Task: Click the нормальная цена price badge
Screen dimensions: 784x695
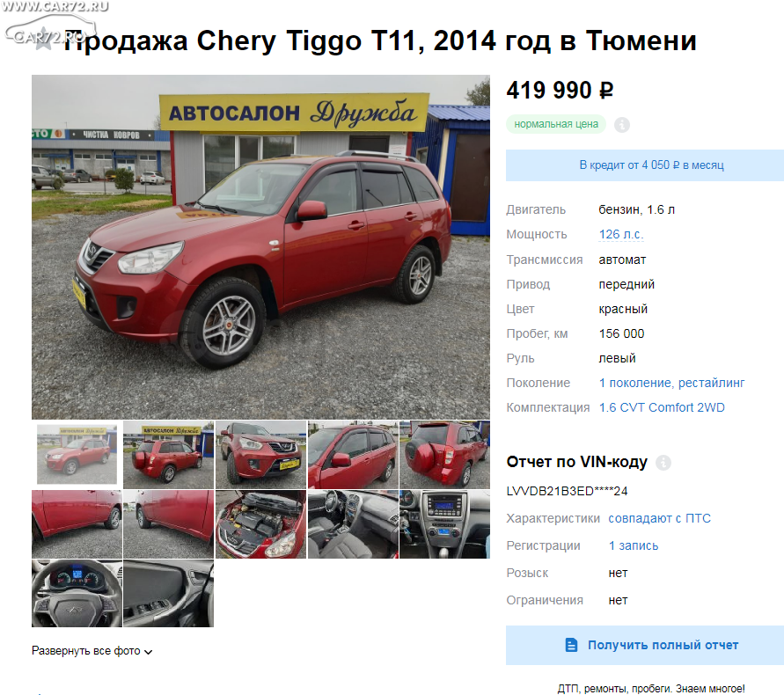Action: click(556, 124)
